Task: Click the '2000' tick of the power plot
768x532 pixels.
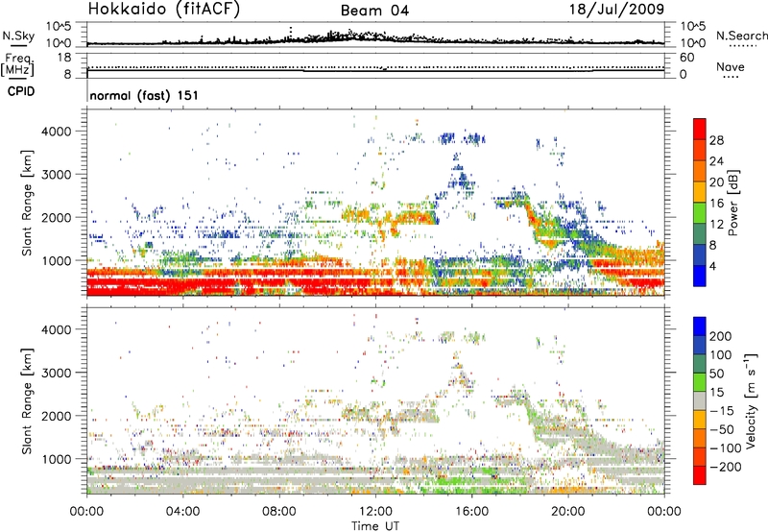Action: [x=57, y=217]
